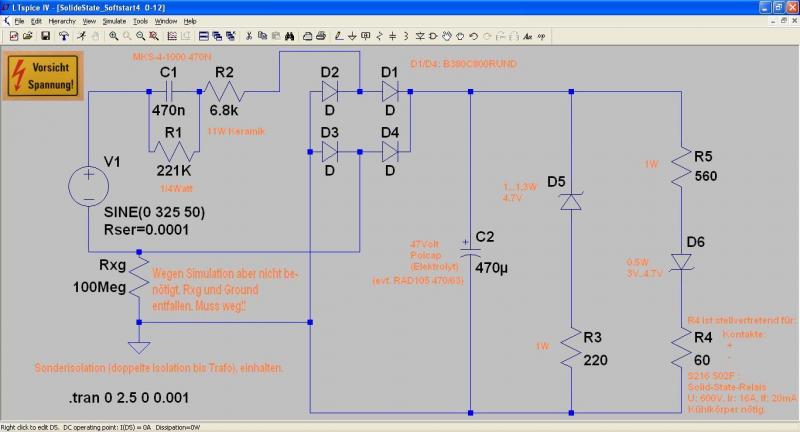The image size is (800, 432).
Task: Zoom to fit full extents icon
Action: pyautogui.click(x=154, y=36)
